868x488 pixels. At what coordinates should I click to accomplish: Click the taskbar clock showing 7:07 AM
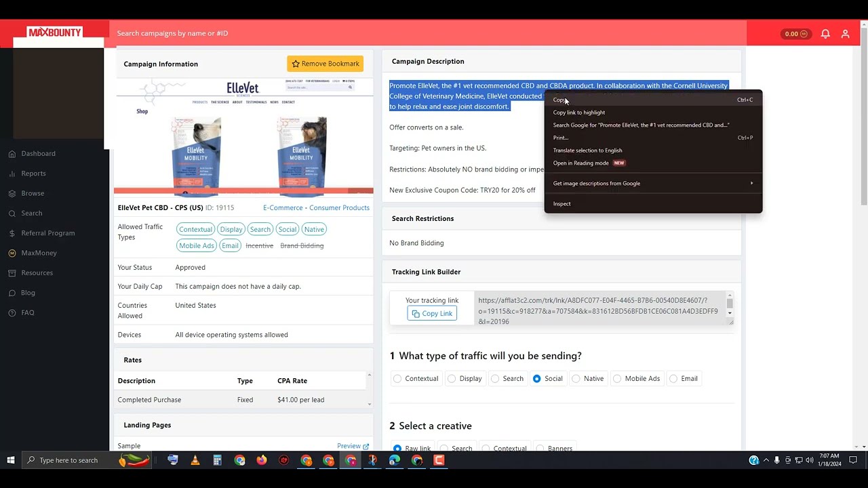coord(829,460)
